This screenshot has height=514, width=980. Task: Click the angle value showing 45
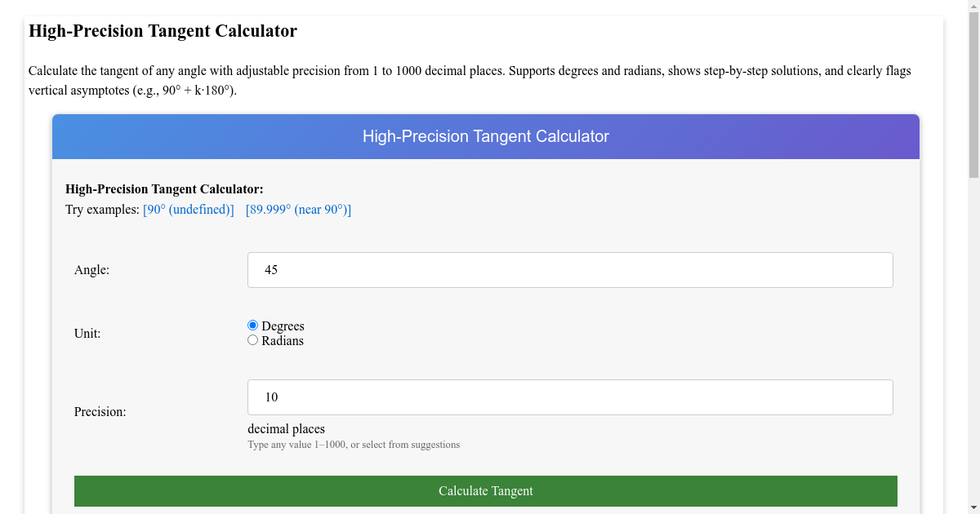tap(271, 269)
